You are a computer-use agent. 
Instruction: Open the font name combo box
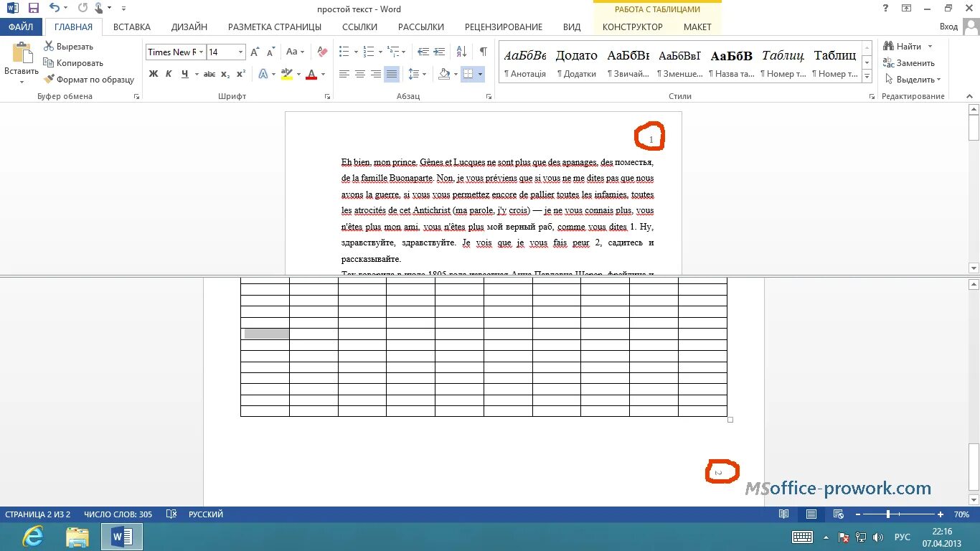click(176, 52)
